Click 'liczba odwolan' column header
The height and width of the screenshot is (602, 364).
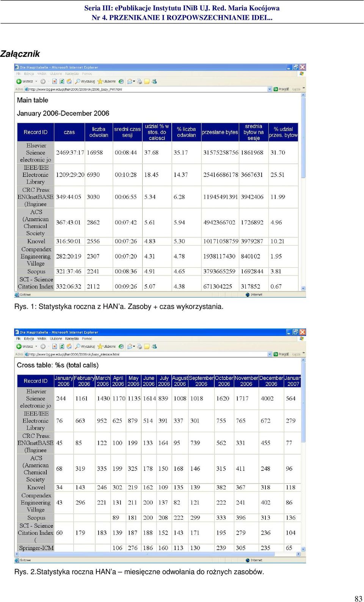[x=99, y=132]
